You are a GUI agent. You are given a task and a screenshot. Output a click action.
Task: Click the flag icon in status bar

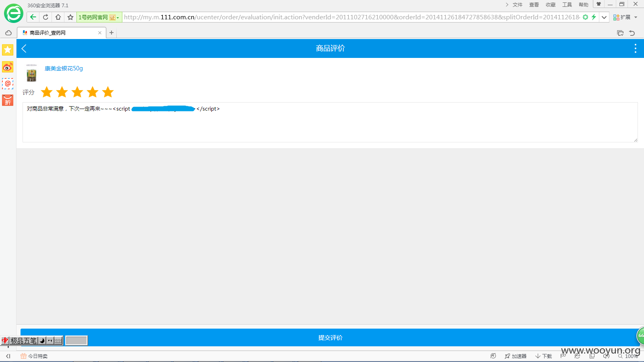click(x=563, y=356)
